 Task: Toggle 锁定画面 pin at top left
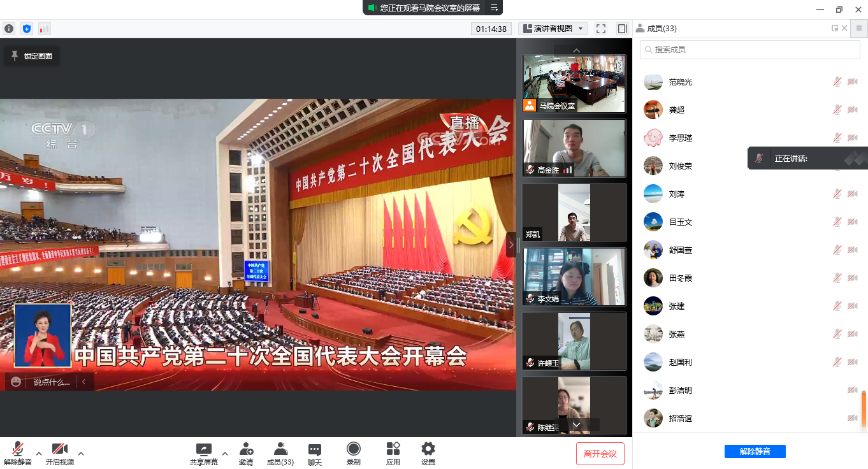[x=32, y=56]
